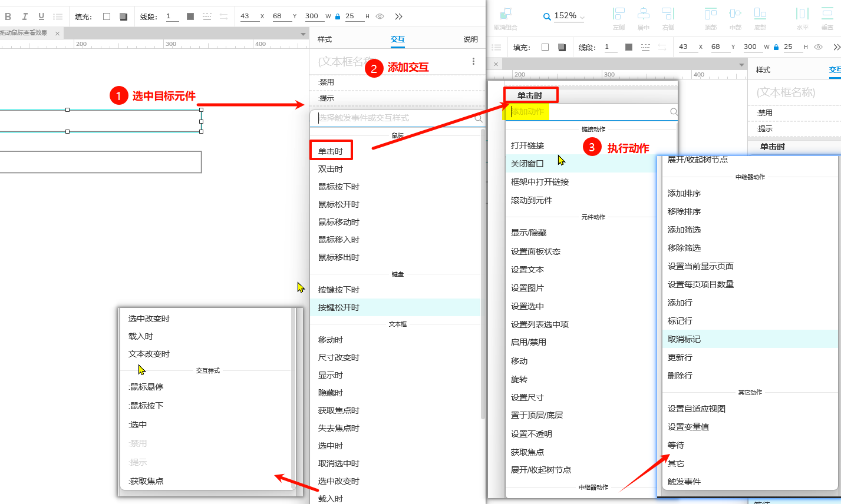
Task: Pick shadow swatch in top-left toolbar
Action: click(123, 16)
